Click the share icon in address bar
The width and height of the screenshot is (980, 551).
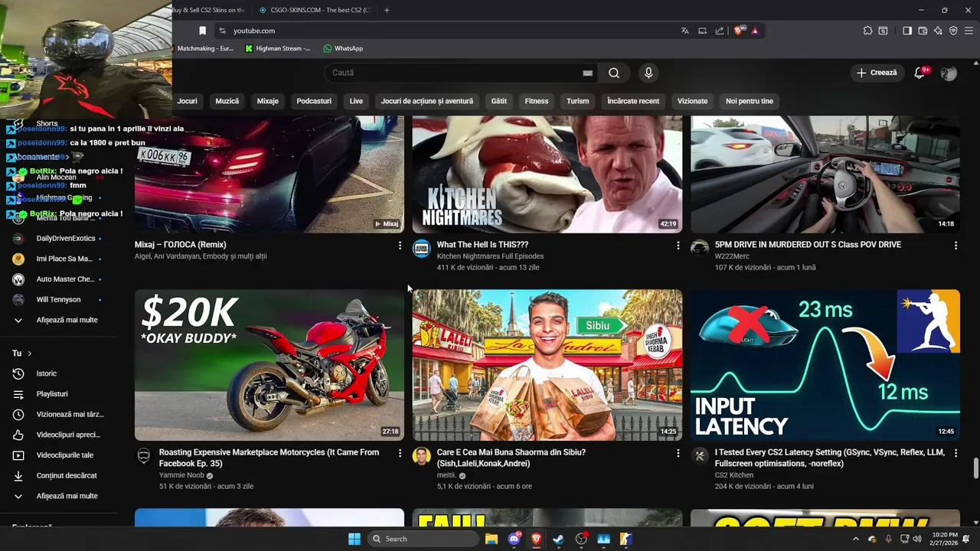click(720, 31)
